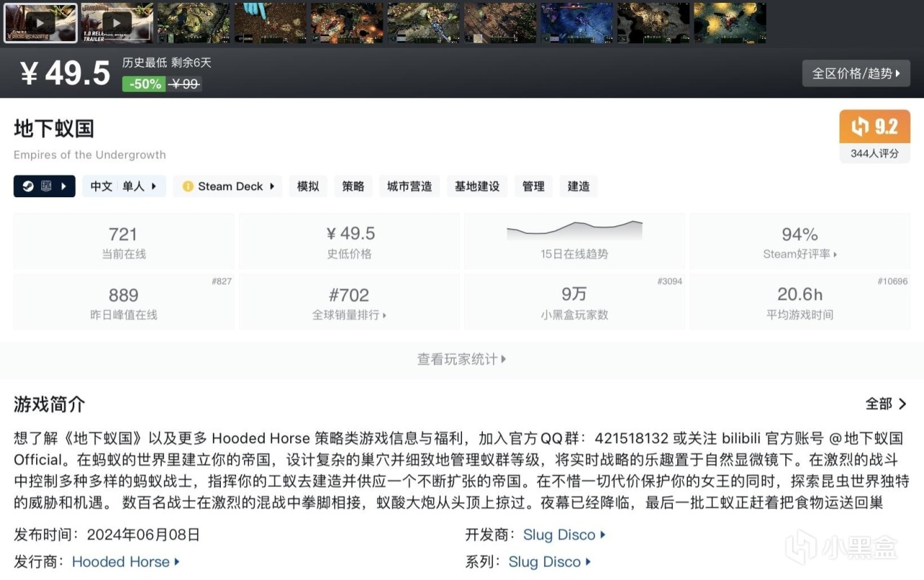Play the first video thumbnail in the gallery

pos(40,22)
